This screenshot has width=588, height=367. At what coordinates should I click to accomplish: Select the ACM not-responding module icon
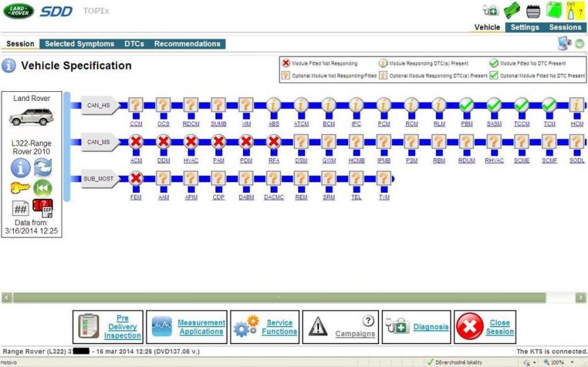point(136,142)
